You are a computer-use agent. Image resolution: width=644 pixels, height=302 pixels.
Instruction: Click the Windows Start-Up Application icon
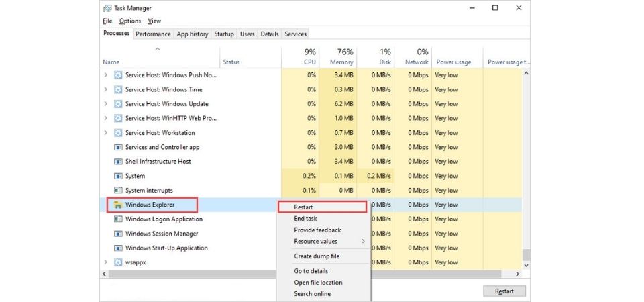click(118, 248)
